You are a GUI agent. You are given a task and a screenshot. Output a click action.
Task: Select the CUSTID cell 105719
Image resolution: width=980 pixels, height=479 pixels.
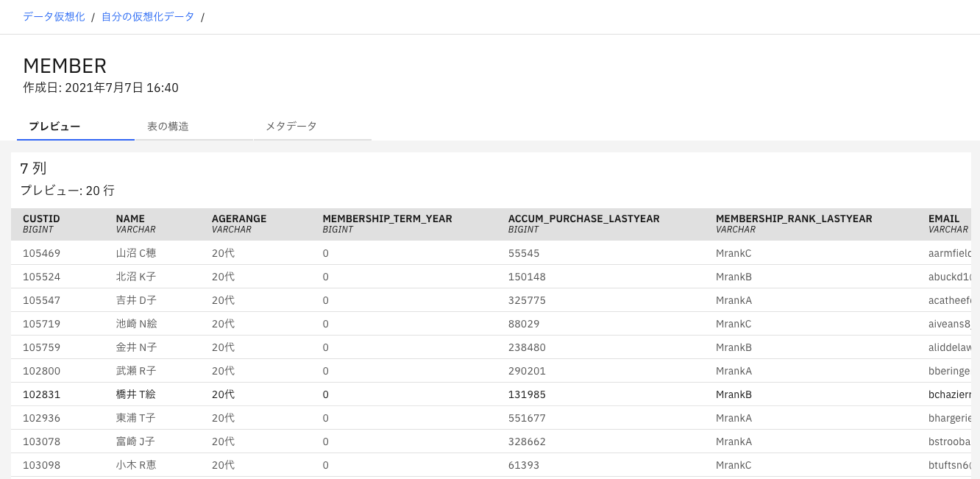tap(42, 324)
